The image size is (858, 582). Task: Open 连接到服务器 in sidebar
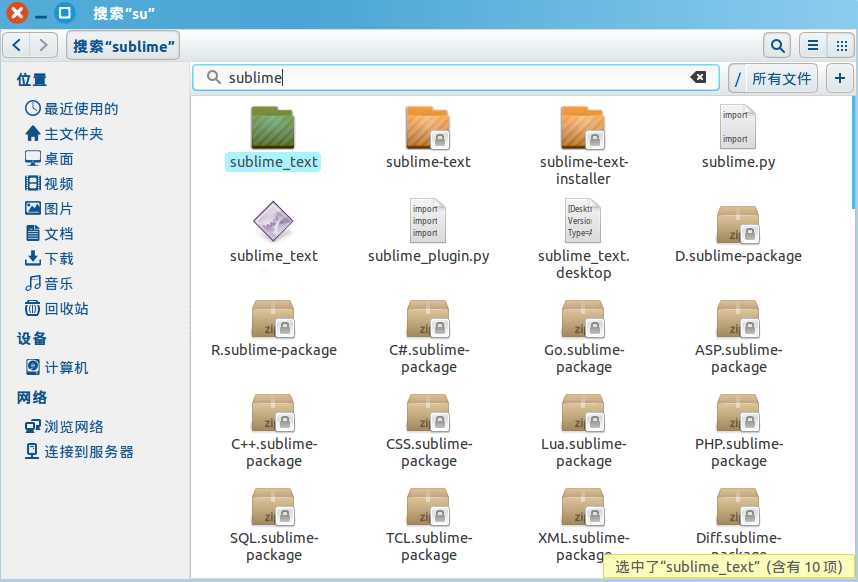(x=79, y=451)
